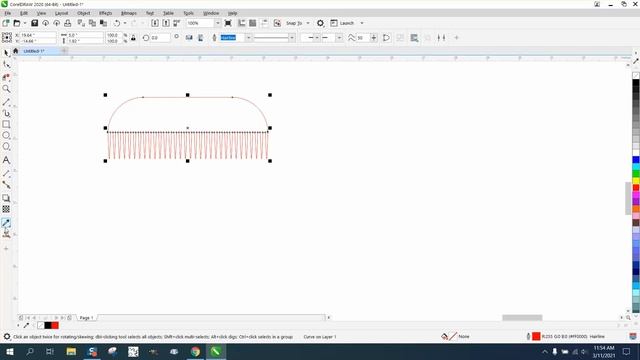
Task: Select the Freehand drawing tool
Action: coord(6,102)
